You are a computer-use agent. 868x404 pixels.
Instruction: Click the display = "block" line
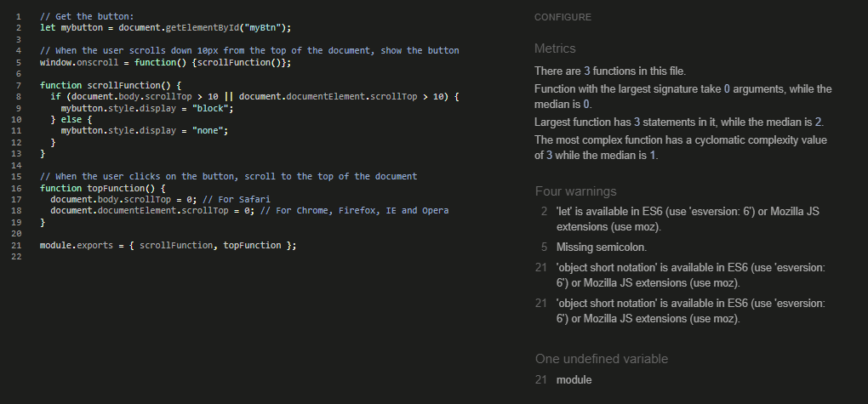click(x=147, y=109)
